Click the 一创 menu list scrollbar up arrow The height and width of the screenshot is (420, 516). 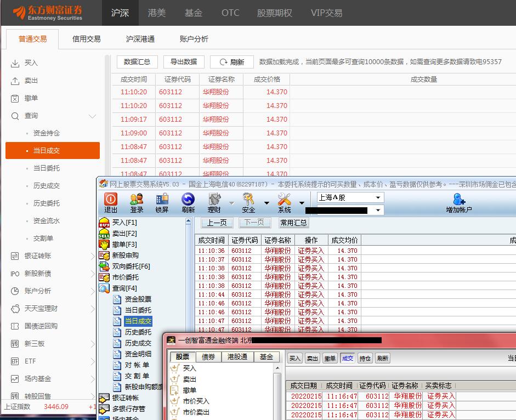click(x=277, y=368)
